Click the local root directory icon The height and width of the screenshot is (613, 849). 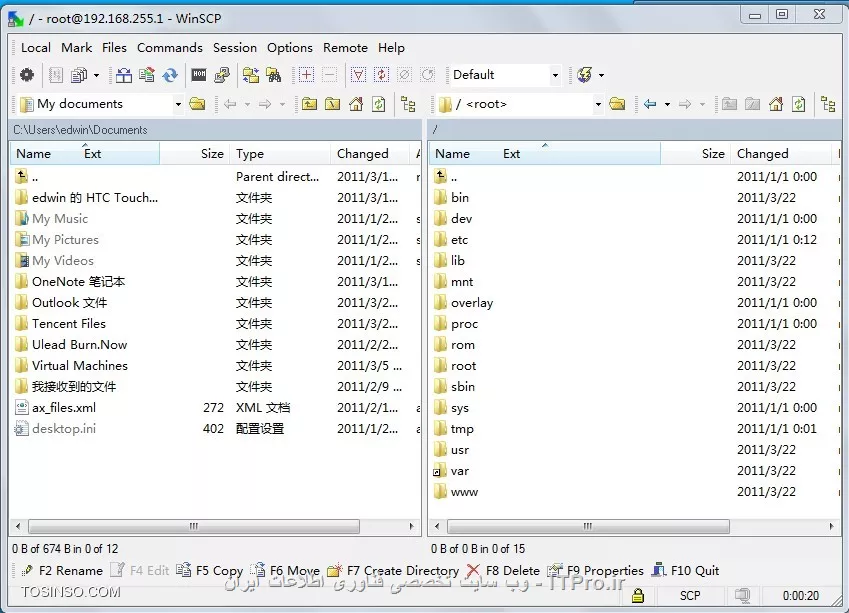[332, 104]
